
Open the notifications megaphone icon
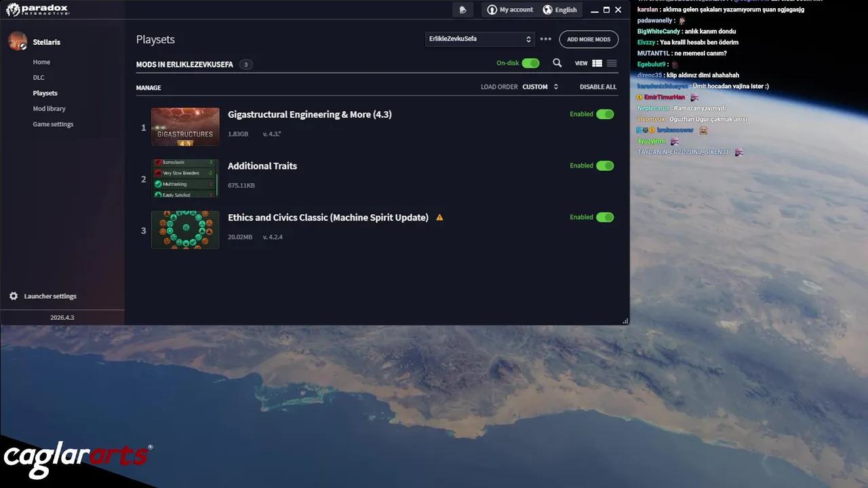click(x=462, y=9)
